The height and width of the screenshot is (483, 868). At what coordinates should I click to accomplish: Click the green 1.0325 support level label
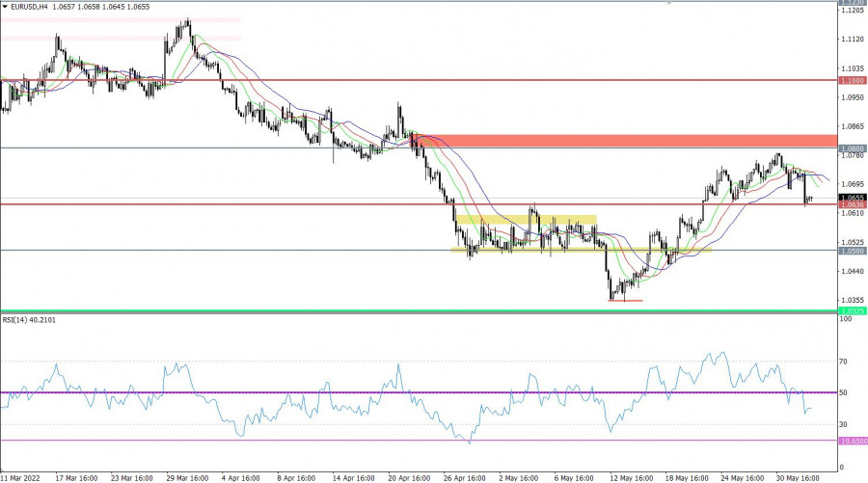853,311
